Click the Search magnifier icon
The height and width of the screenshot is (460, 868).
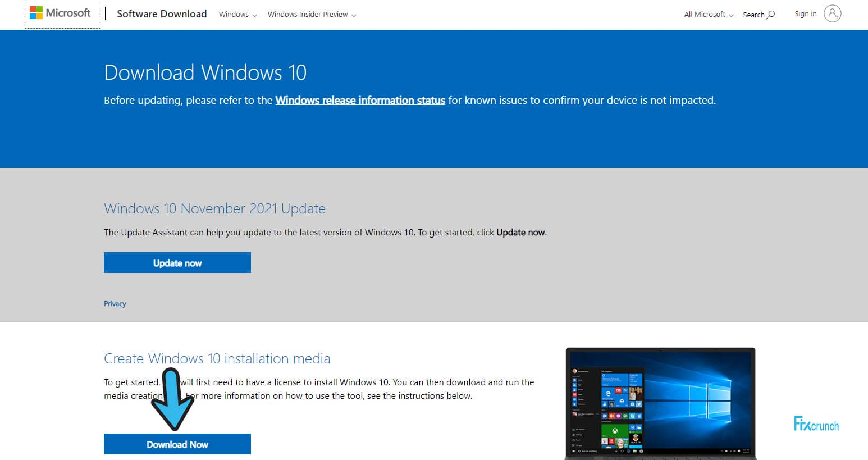click(x=771, y=14)
